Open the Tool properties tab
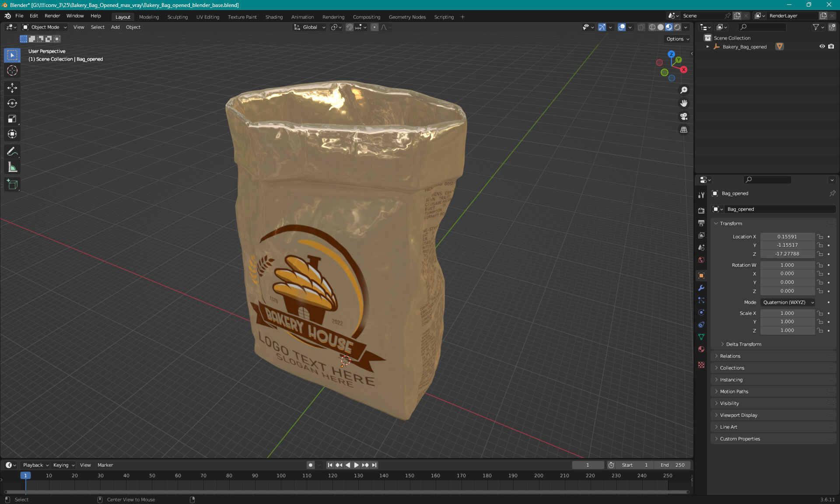840x504 pixels. [x=701, y=195]
